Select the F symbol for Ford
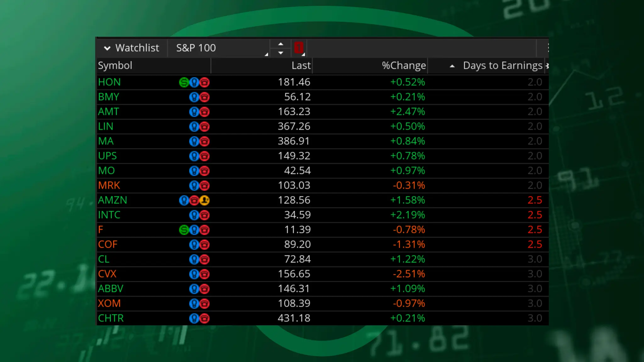The height and width of the screenshot is (362, 644). 101,230
